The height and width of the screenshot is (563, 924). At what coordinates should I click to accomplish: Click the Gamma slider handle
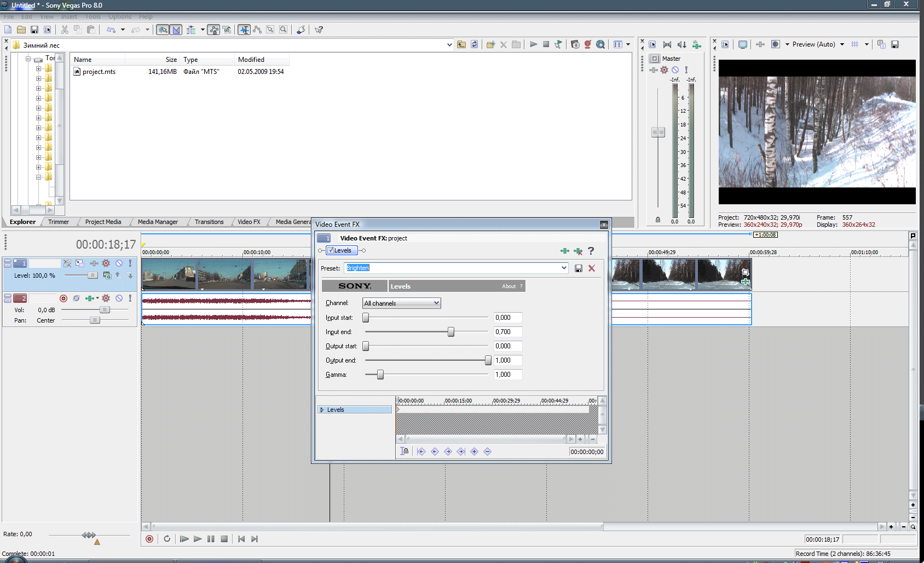(x=380, y=375)
